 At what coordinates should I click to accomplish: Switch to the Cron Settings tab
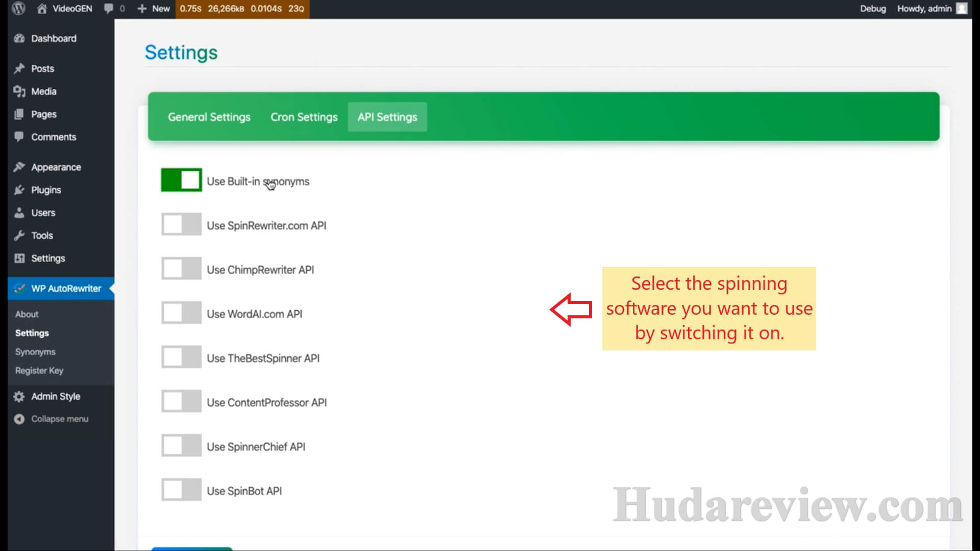point(304,117)
